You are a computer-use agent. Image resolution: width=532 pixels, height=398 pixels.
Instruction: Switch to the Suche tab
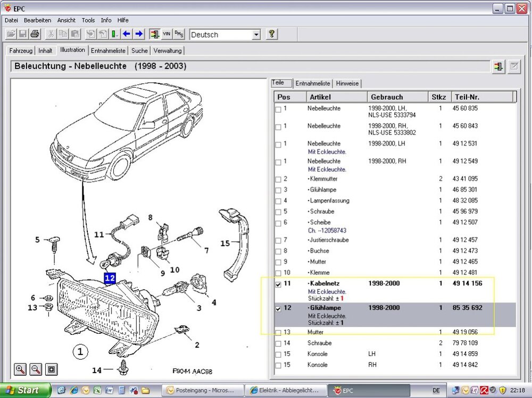click(x=139, y=51)
